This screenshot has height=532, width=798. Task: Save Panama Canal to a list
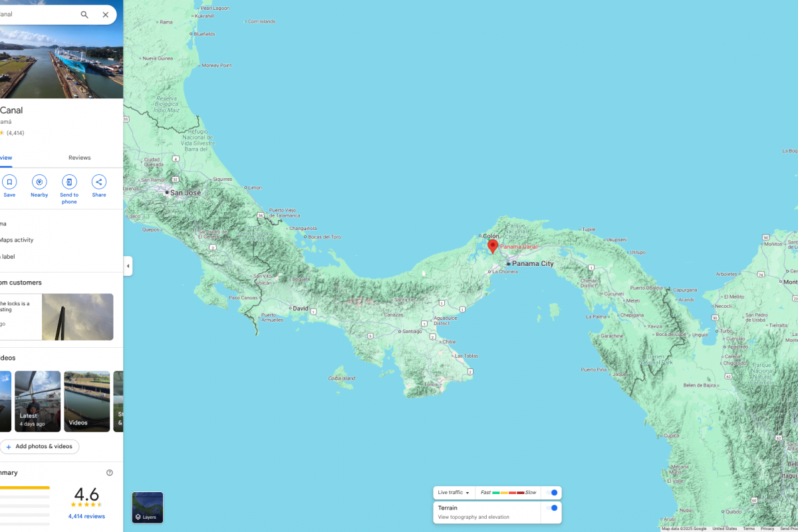click(x=9, y=182)
